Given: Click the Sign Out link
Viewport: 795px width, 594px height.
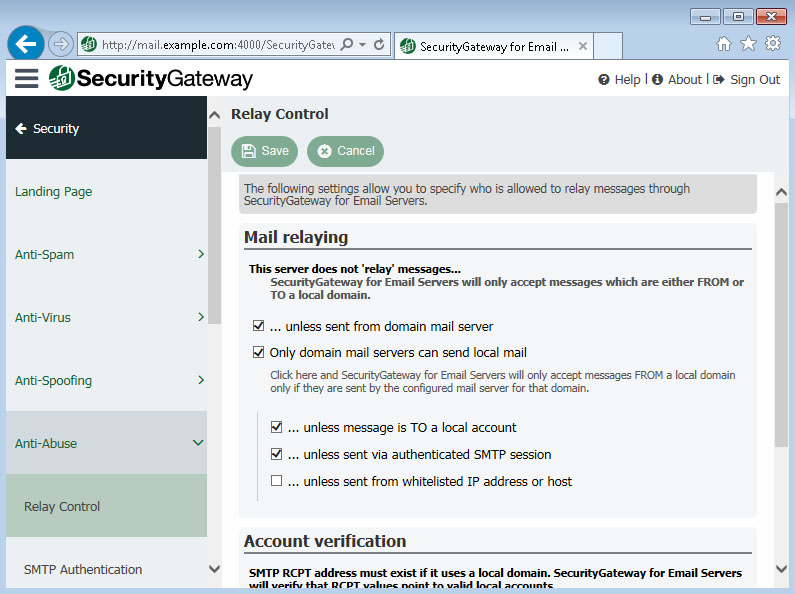Looking at the screenshot, I should point(755,80).
